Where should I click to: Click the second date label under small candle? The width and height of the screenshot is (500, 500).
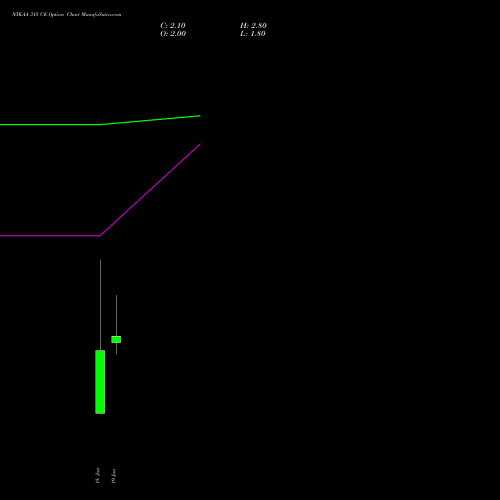(113, 476)
